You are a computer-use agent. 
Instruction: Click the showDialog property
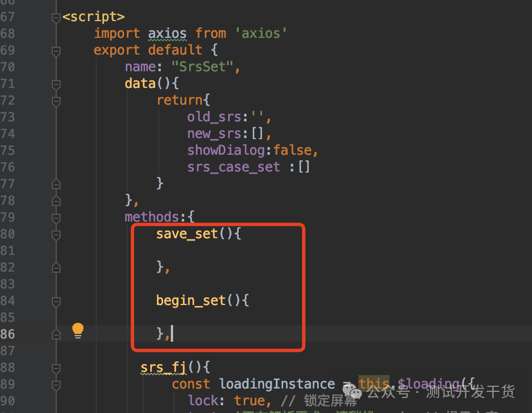pyautogui.click(x=226, y=150)
